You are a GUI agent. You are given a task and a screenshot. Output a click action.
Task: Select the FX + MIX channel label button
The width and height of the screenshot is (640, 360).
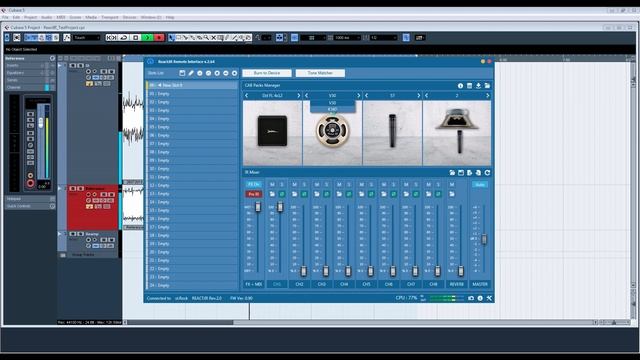[x=253, y=284]
